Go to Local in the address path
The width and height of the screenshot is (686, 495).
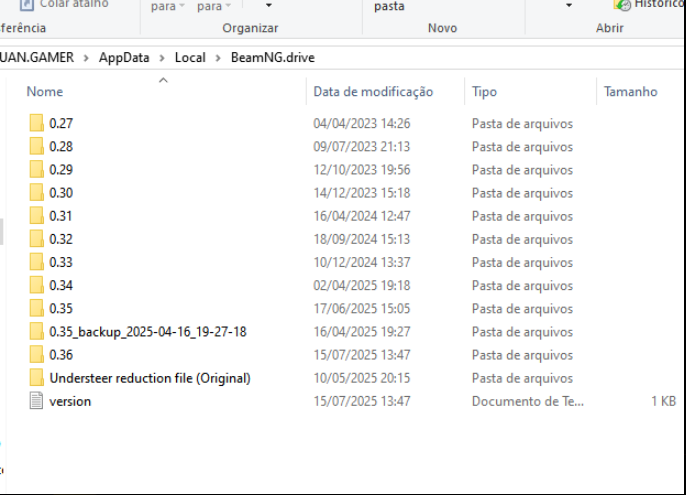point(190,58)
